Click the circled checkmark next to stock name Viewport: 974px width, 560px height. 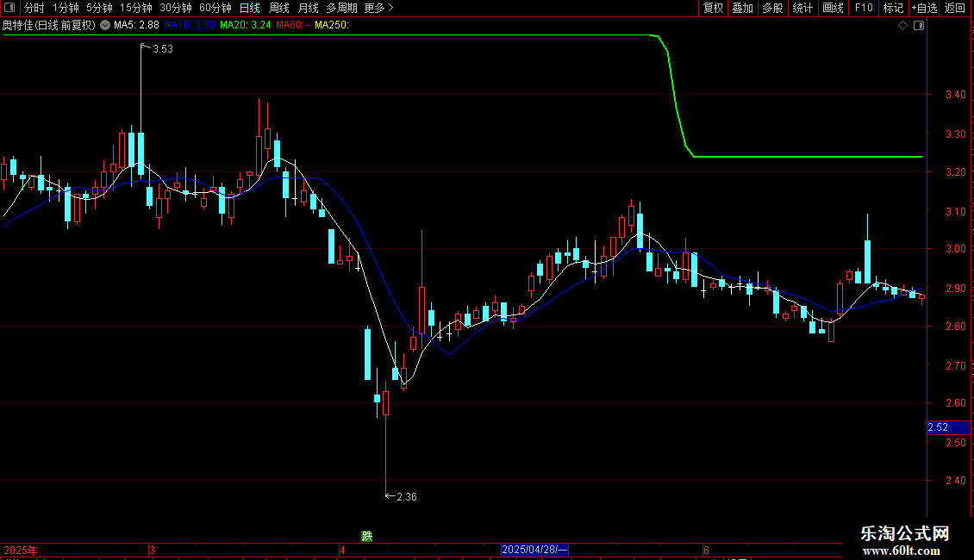click(105, 25)
